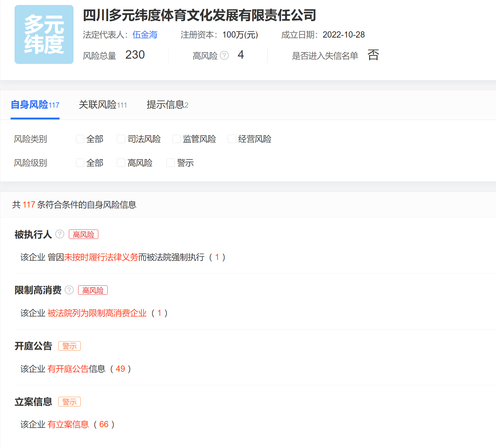
Task: Click the 风险总量 value 230
Action: (x=135, y=55)
